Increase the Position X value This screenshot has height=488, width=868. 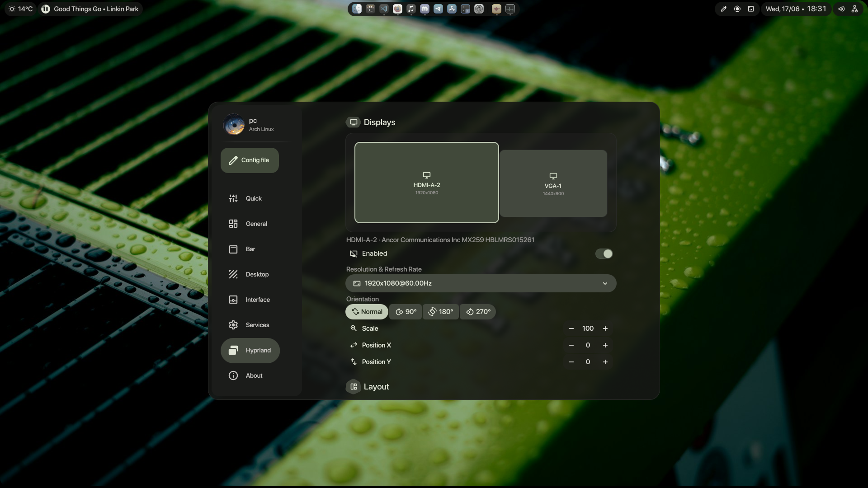point(605,345)
